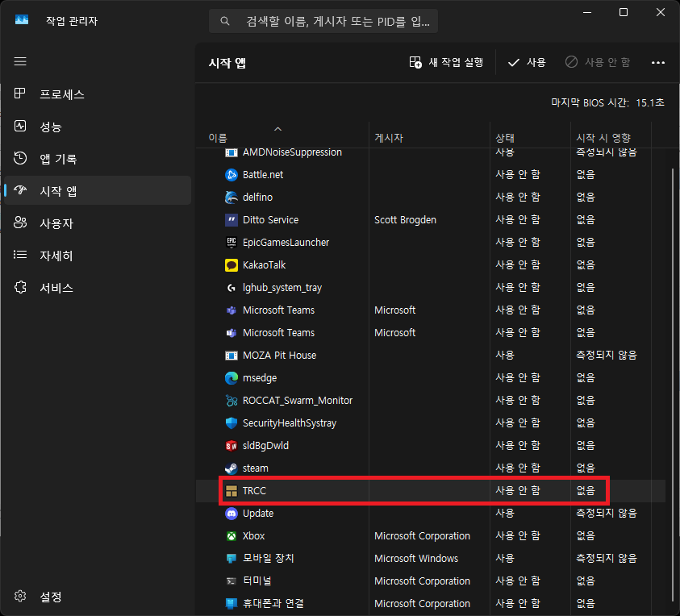Screen dimensions: 680x616
Task: Open the hamburger navigation menu
Action: [x=20, y=61]
